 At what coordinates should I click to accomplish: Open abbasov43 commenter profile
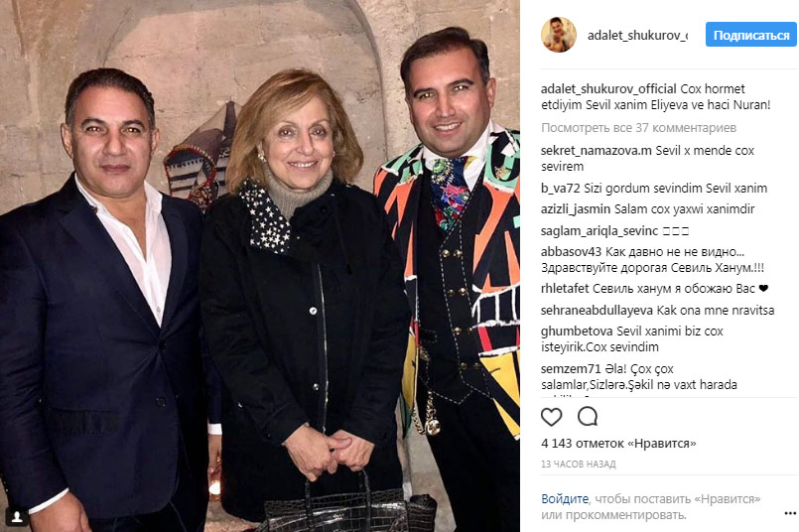[572, 252]
